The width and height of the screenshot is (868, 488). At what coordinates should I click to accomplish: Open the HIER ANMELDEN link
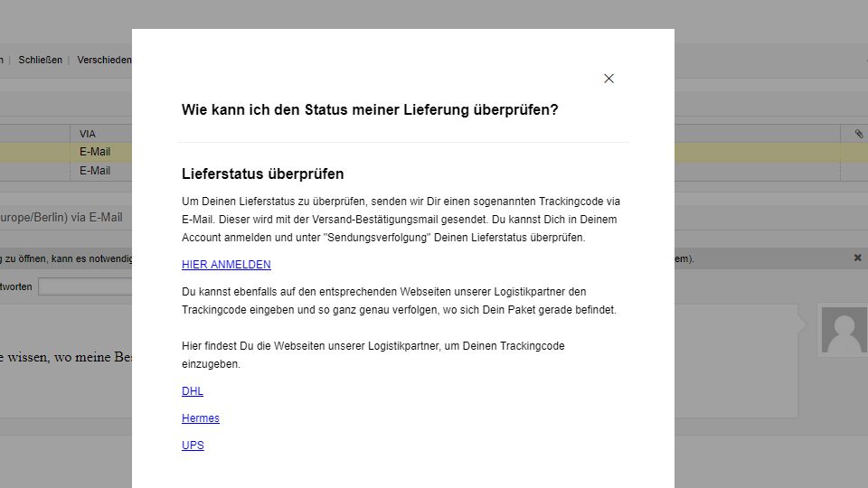226,265
